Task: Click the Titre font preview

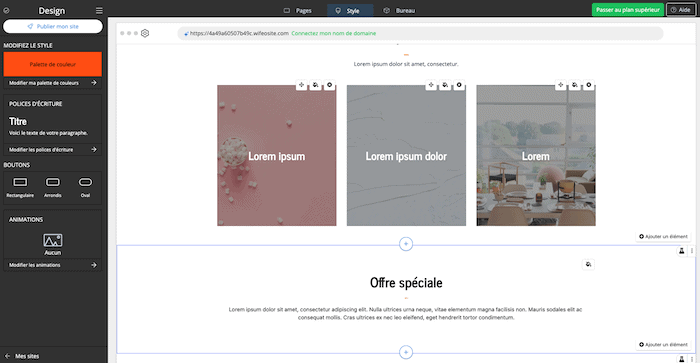Action: tap(18, 121)
